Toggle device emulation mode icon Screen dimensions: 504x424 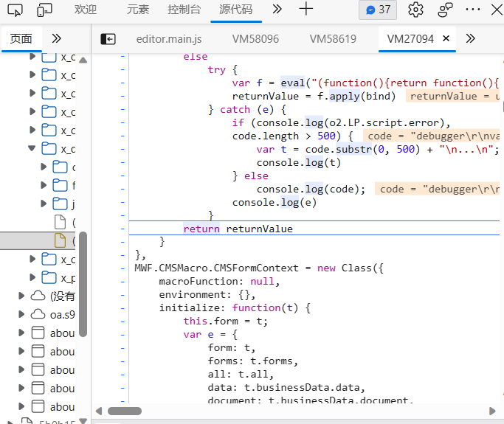click(45, 10)
